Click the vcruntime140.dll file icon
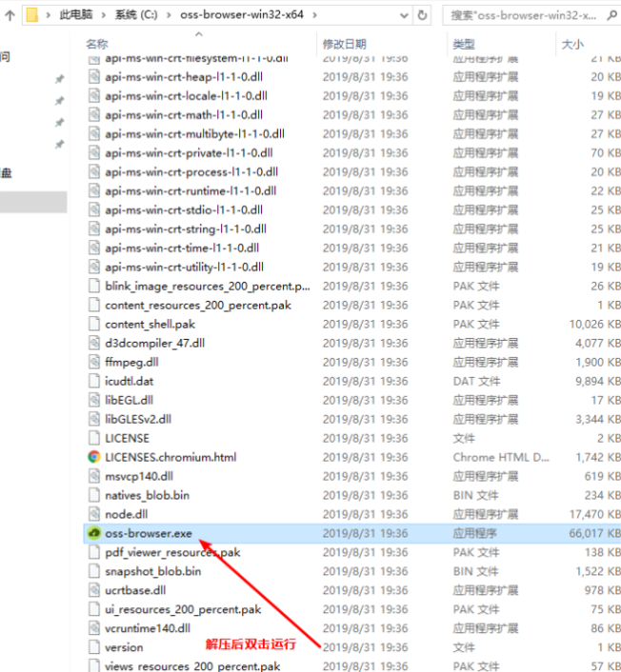The width and height of the screenshot is (621, 672). [94, 628]
